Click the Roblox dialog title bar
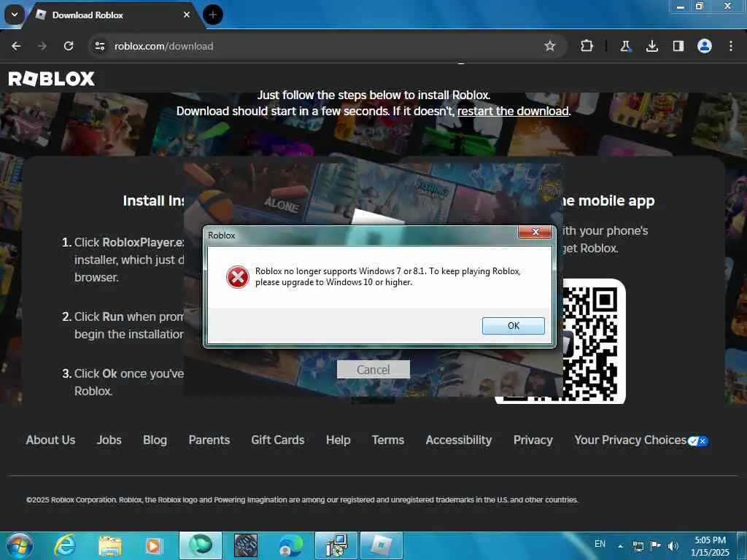This screenshot has width=747, height=560. [362, 236]
